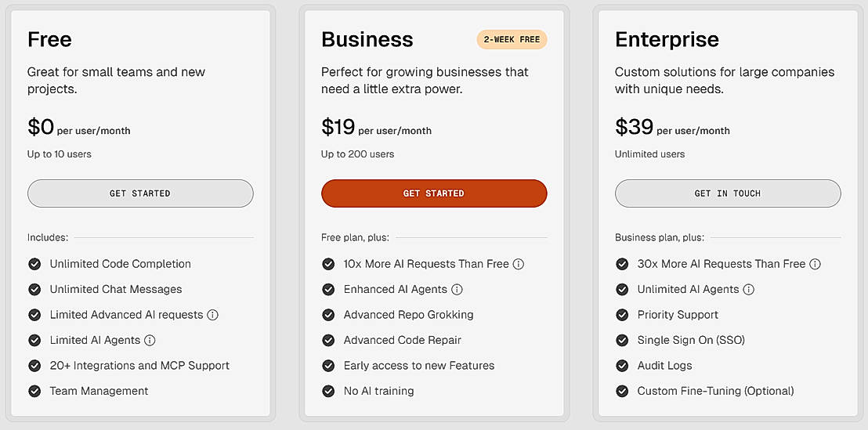Click info icon beside 30x More AI Requests
This screenshot has width=868, height=430.
click(815, 264)
